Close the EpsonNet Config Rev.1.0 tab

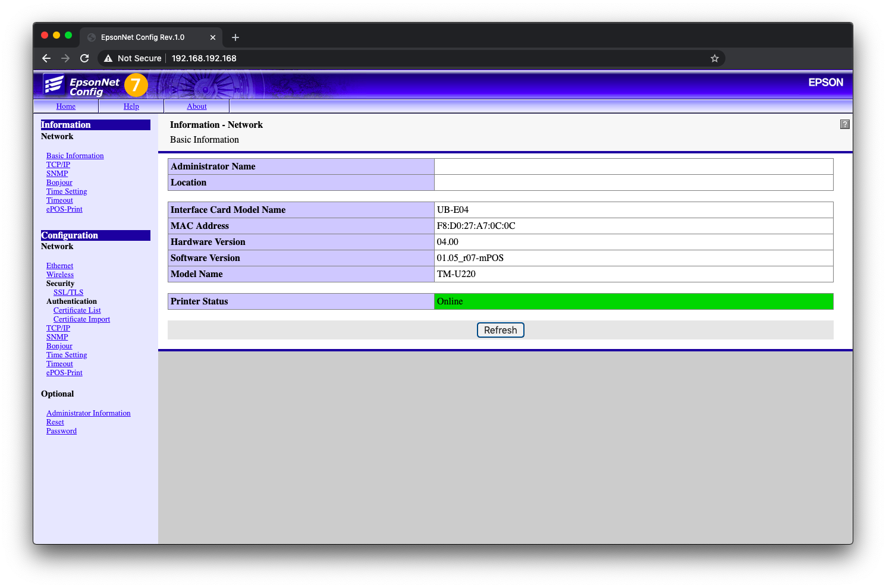pos(213,37)
